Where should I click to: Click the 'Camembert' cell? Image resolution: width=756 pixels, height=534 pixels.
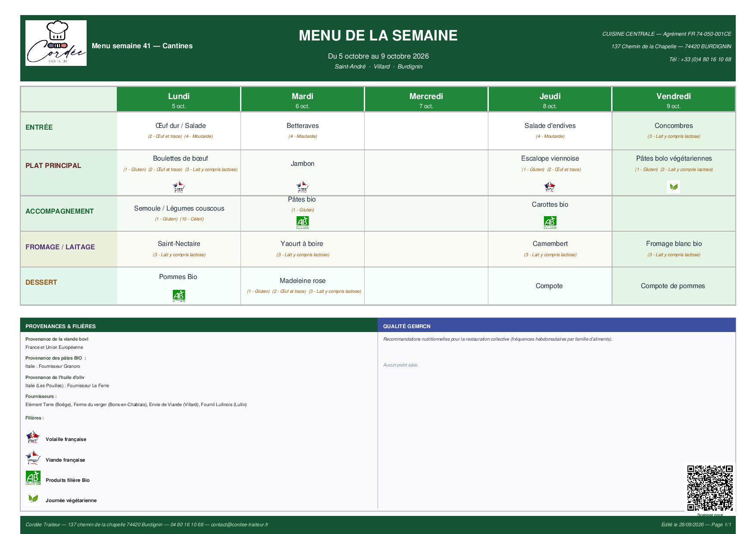(550, 249)
